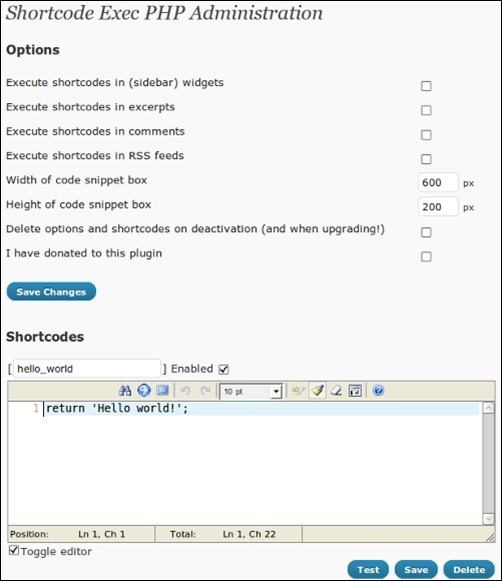Click the width field containing 600
Image resolution: width=502 pixels, height=581 pixels.
coord(438,182)
